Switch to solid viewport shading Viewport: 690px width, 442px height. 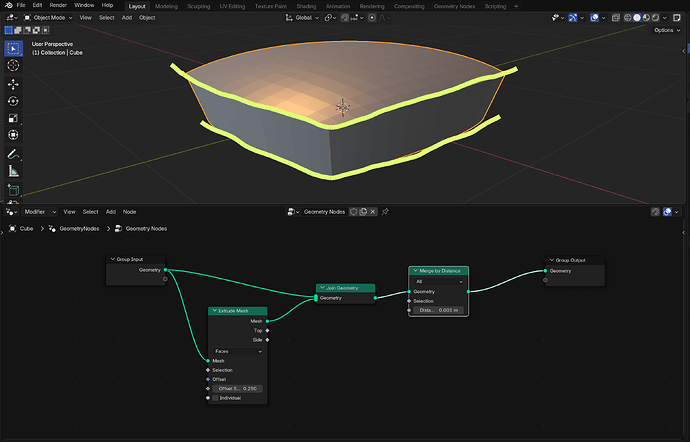click(x=637, y=18)
